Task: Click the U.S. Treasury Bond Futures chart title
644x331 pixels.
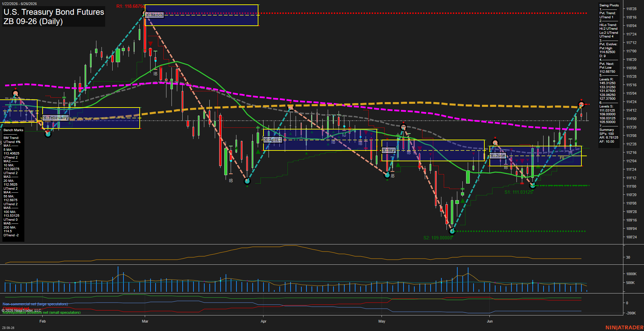Action: point(54,12)
